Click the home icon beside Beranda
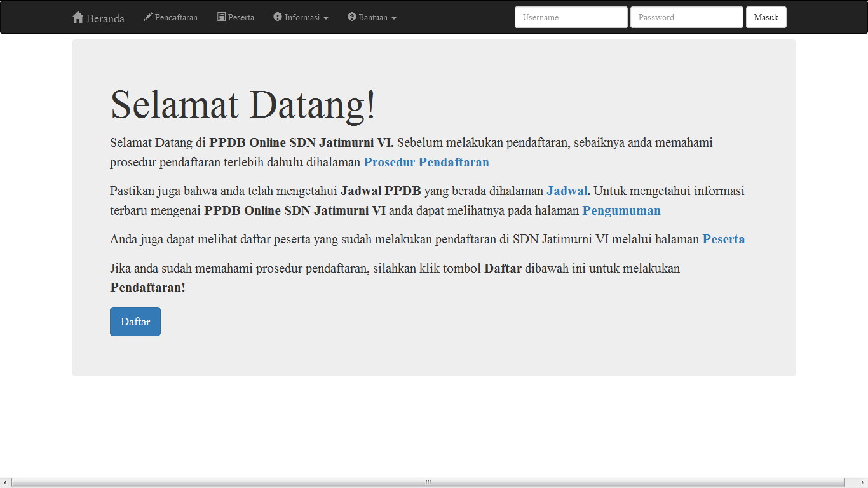This screenshot has height=488, width=868. point(78,17)
